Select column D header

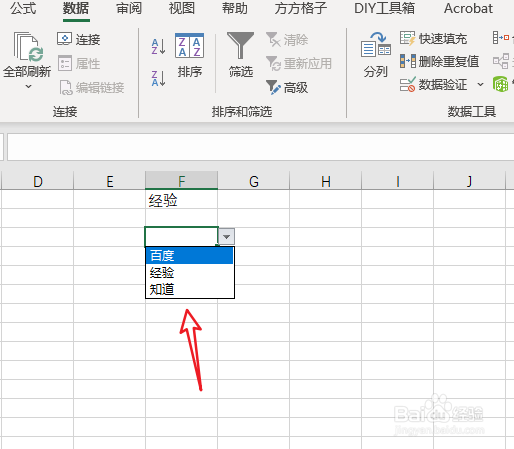coord(38,181)
